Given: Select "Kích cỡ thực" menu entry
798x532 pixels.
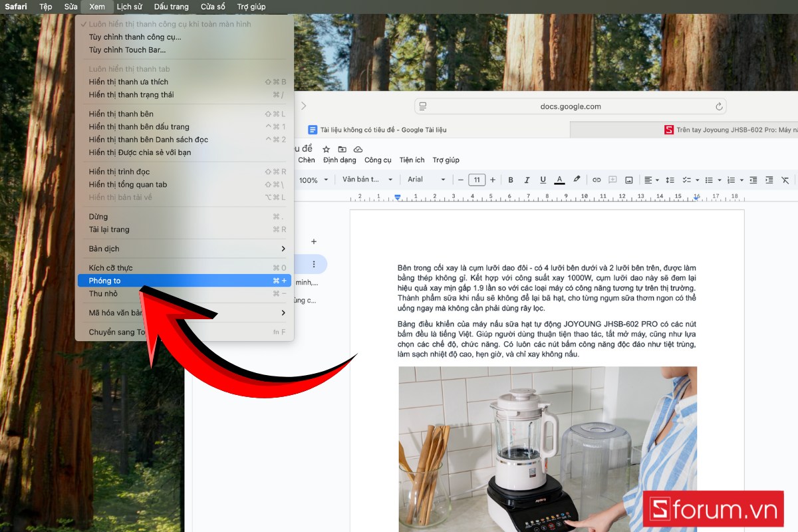Looking at the screenshot, I should (184, 268).
